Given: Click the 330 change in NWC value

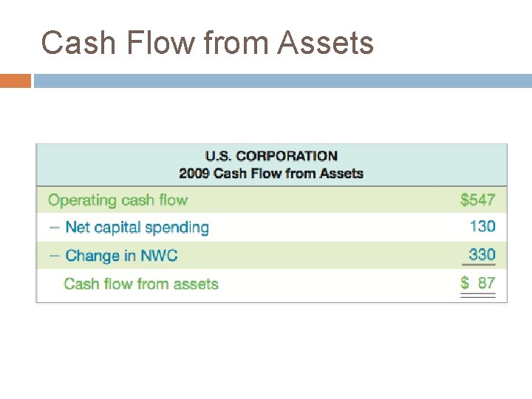Looking at the screenshot, I should (x=482, y=254).
